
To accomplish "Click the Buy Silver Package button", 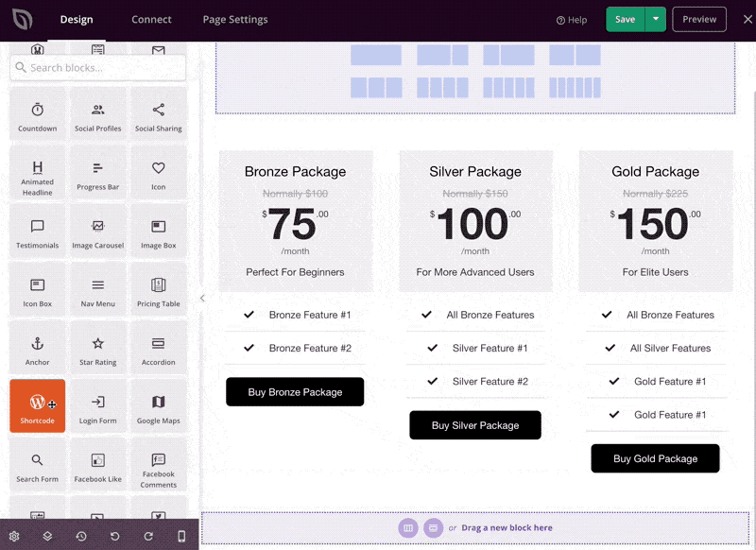I will coord(475,425).
